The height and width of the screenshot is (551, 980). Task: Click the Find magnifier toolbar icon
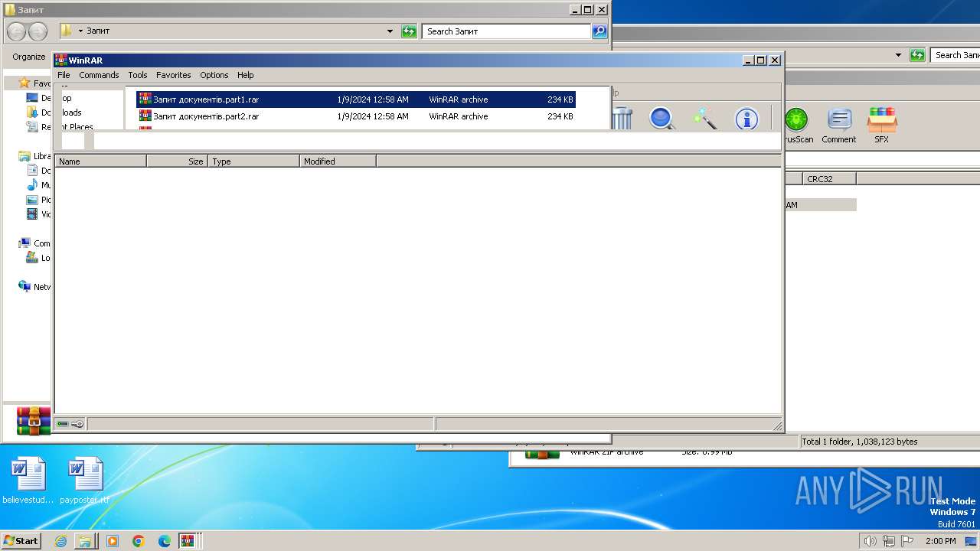pos(662,119)
